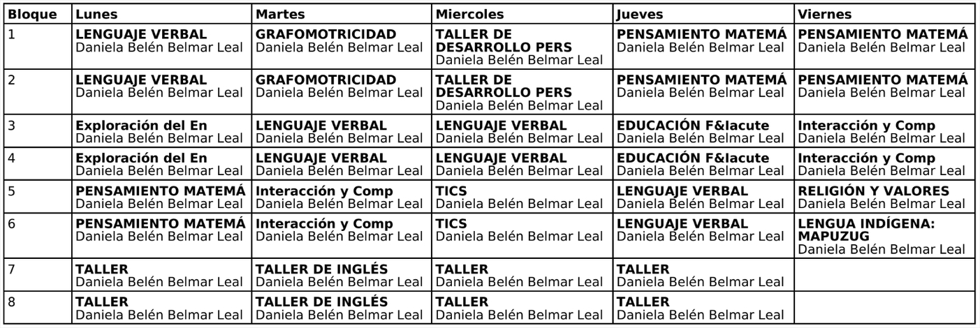Click Interacción y Comp on Viernes block 3
This screenshot has height=328, width=980.
[886, 131]
